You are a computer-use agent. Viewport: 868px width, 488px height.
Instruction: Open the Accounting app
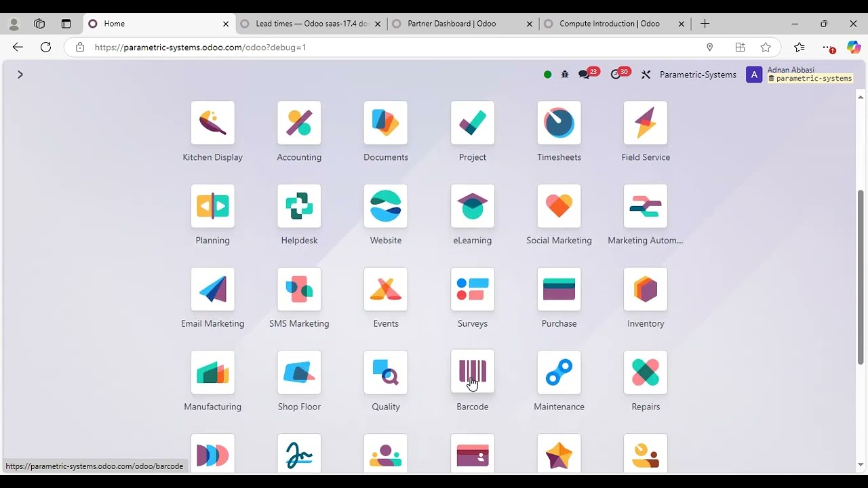point(299,123)
